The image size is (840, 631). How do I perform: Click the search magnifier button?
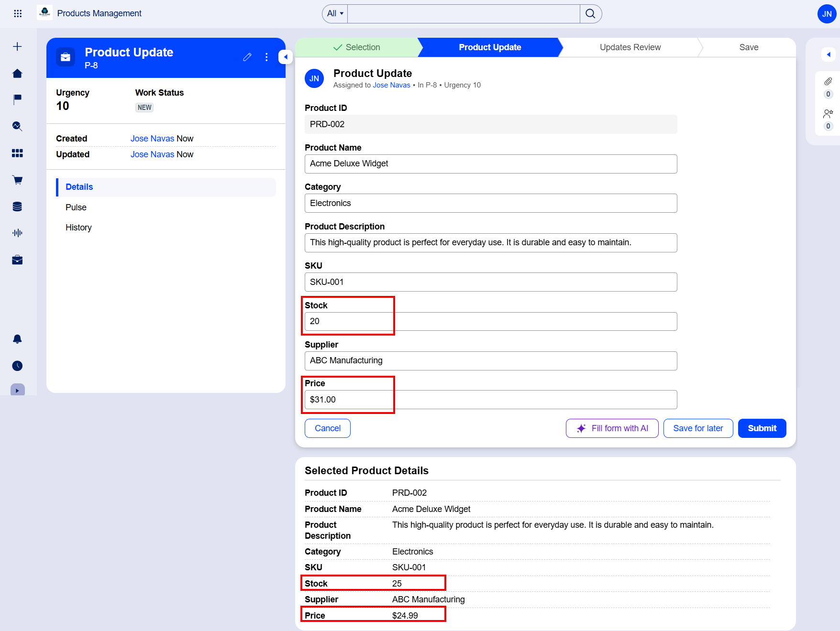point(590,13)
